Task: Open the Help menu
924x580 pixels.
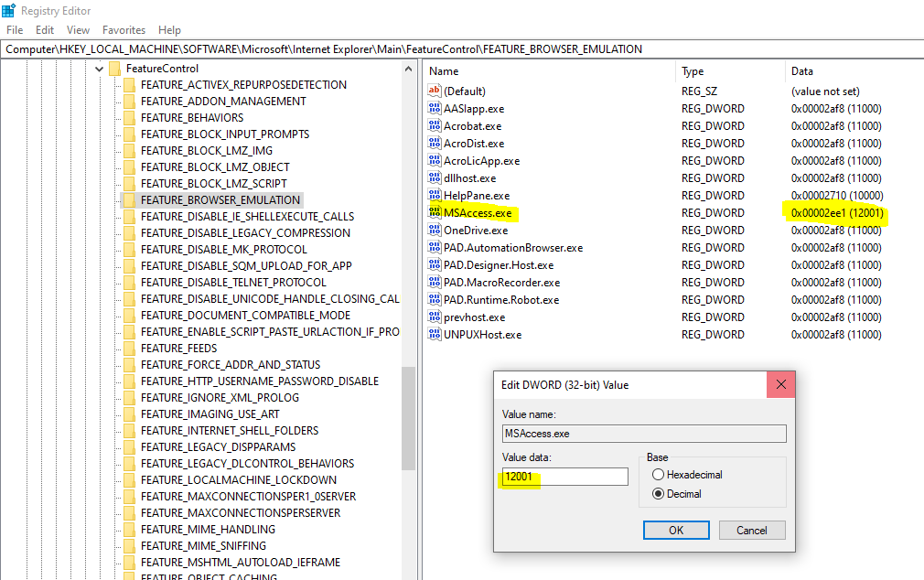Action: (x=169, y=30)
